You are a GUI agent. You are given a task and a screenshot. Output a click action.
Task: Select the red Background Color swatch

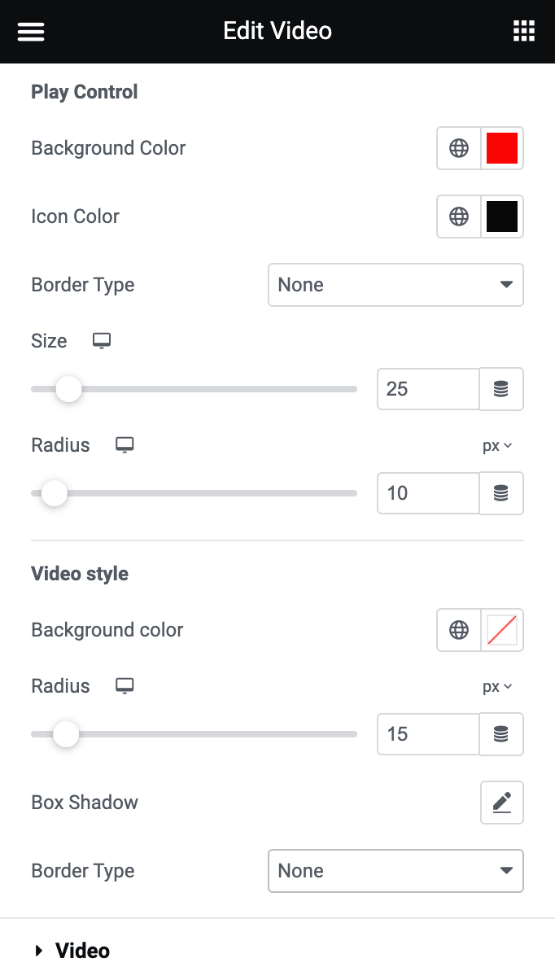(501, 148)
